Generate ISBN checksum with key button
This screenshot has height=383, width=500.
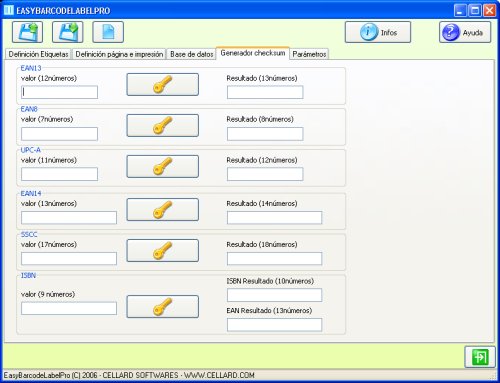point(163,306)
